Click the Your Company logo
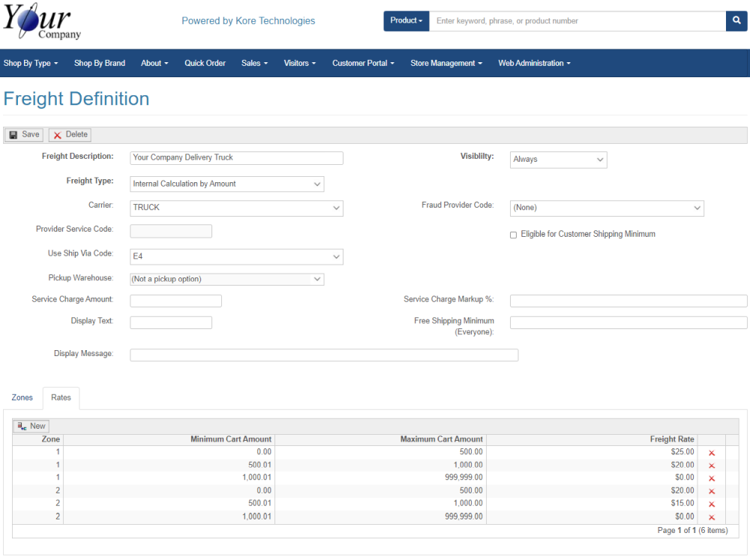Screen dimensions: 750x560 coord(41,21)
